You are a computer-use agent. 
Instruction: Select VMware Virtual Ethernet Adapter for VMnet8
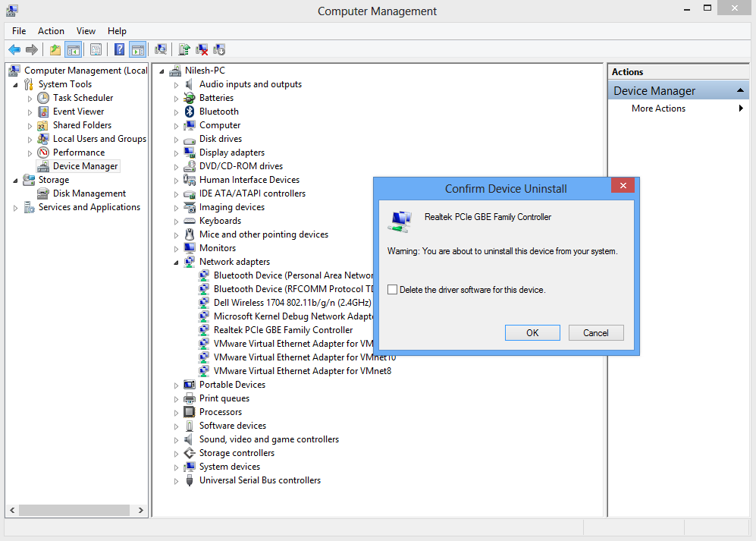[303, 371]
